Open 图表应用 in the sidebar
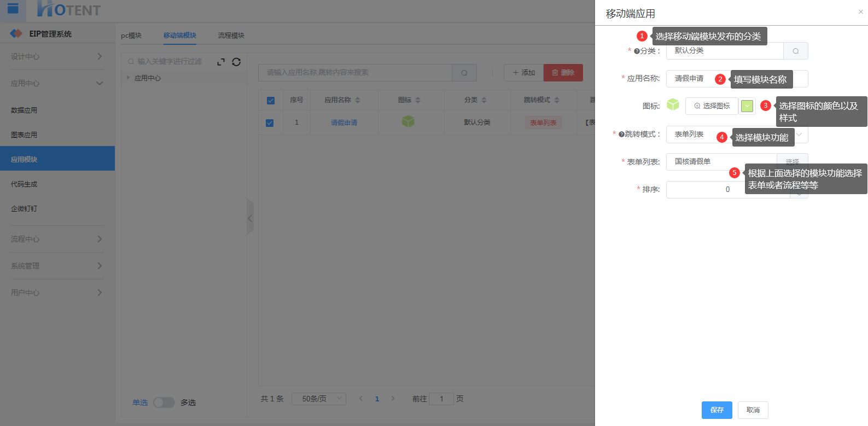868x426 pixels. pyautogui.click(x=57, y=135)
